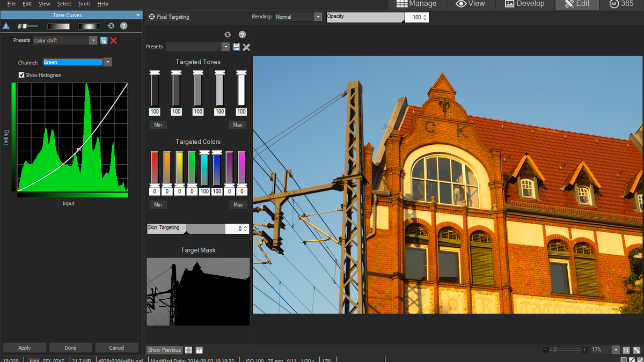Switch to Manage mode

click(416, 4)
